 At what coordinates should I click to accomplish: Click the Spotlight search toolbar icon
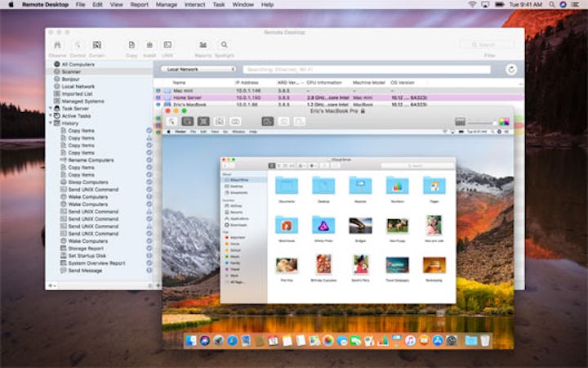point(225,45)
